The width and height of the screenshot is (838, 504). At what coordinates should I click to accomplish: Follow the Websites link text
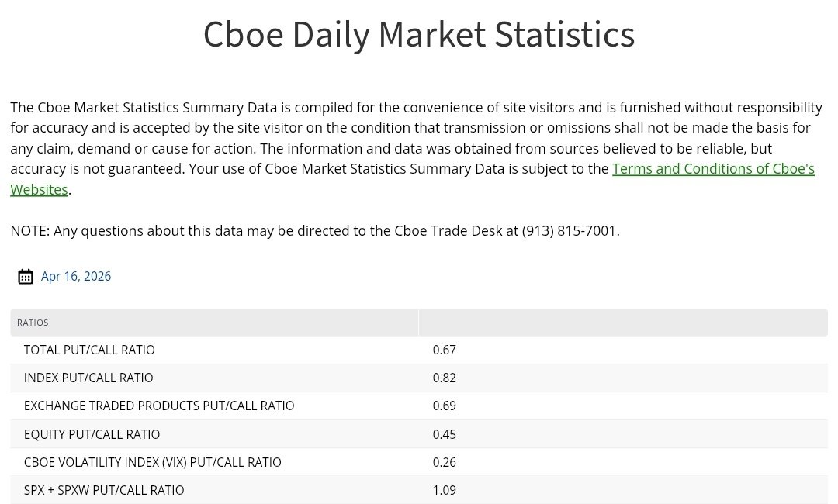coord(39,189)
